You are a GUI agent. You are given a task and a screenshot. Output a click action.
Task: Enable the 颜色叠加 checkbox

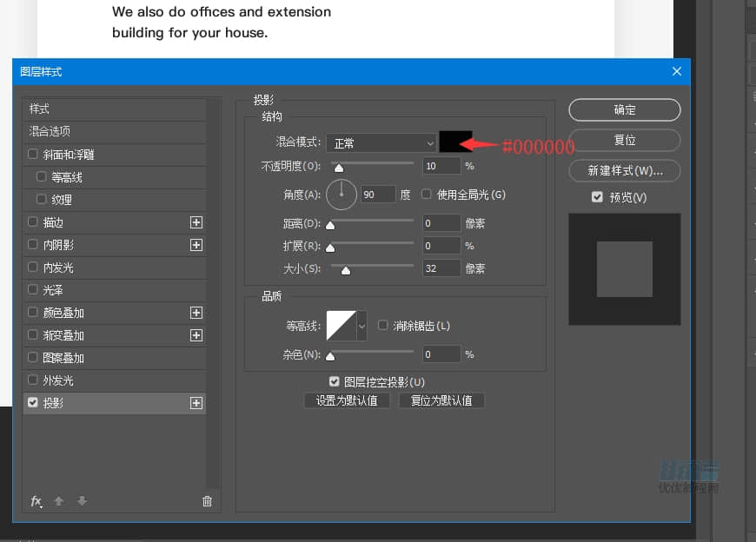tap(33, 312)
